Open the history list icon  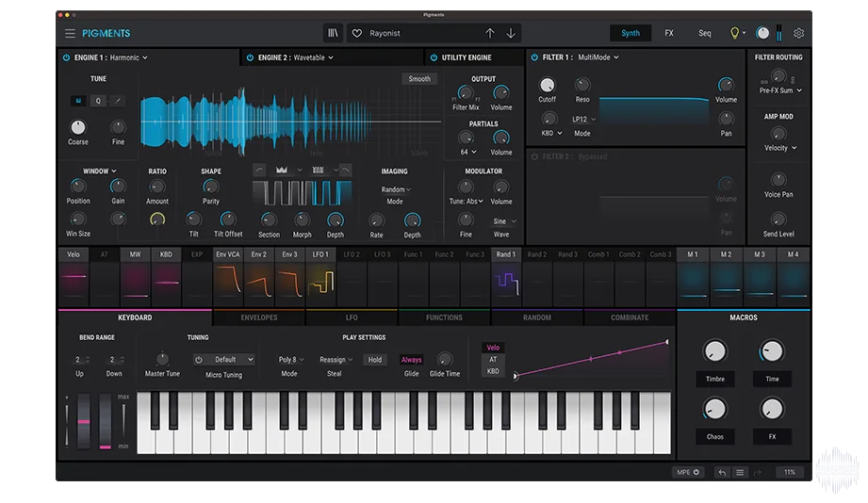pos(740,472)
